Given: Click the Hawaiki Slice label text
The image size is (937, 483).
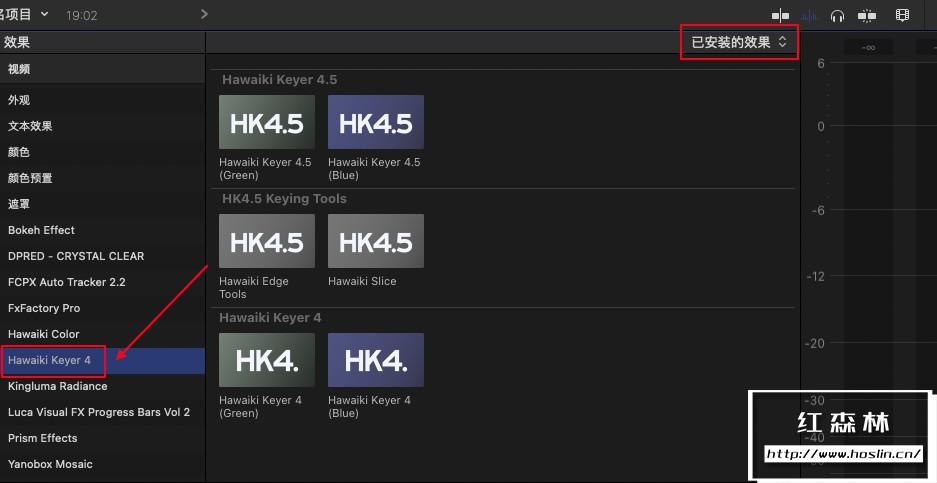Looking at the screenshot, I should pyautogui.click(x=362, y=281).
